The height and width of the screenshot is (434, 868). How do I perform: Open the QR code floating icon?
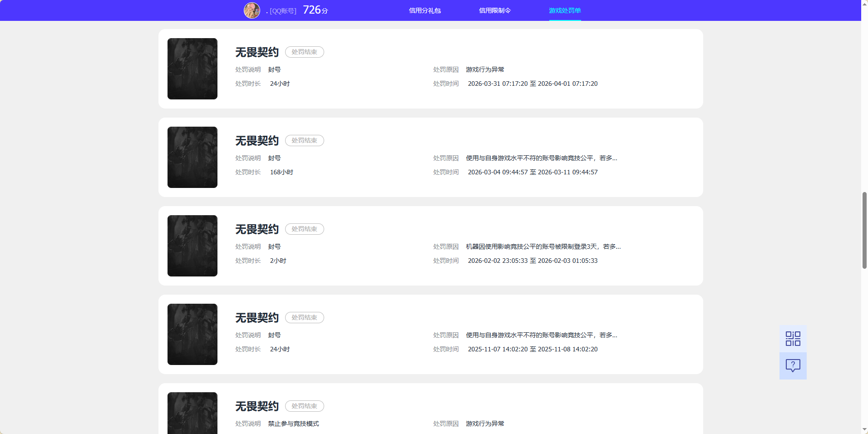(793, 339)
